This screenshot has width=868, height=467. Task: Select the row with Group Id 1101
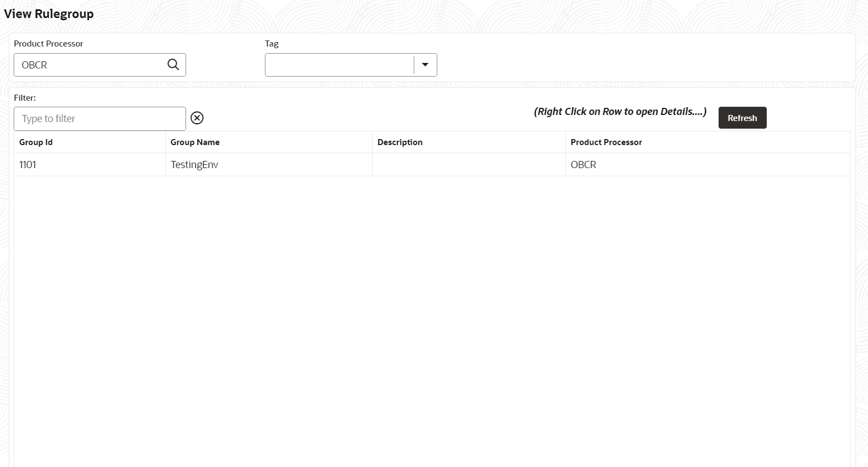[432, 165]
